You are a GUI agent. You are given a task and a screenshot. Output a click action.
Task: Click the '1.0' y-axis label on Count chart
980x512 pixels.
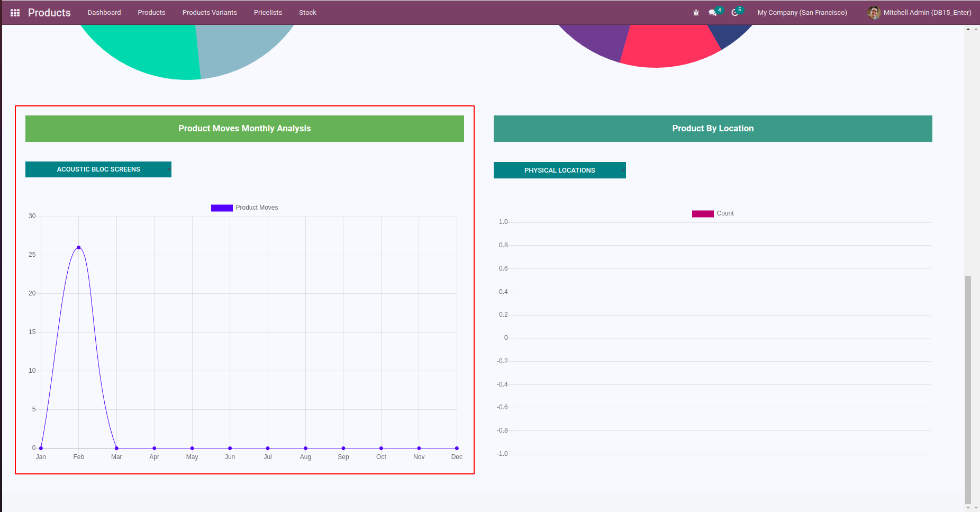(503, 222)
